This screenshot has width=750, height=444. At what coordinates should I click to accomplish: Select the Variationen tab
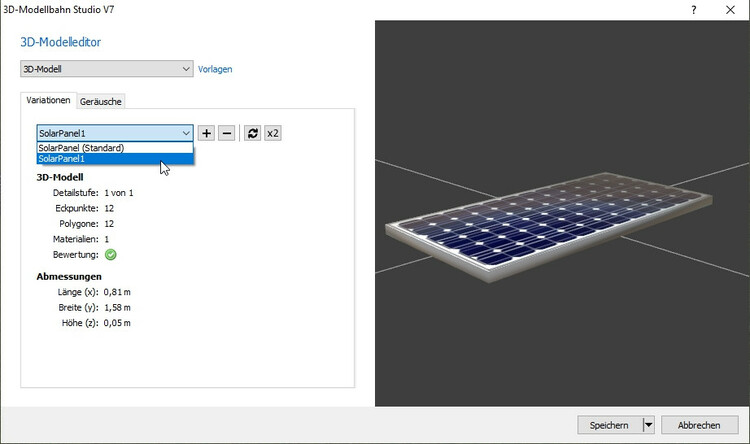pyautogui.click(x=48, y=101)
